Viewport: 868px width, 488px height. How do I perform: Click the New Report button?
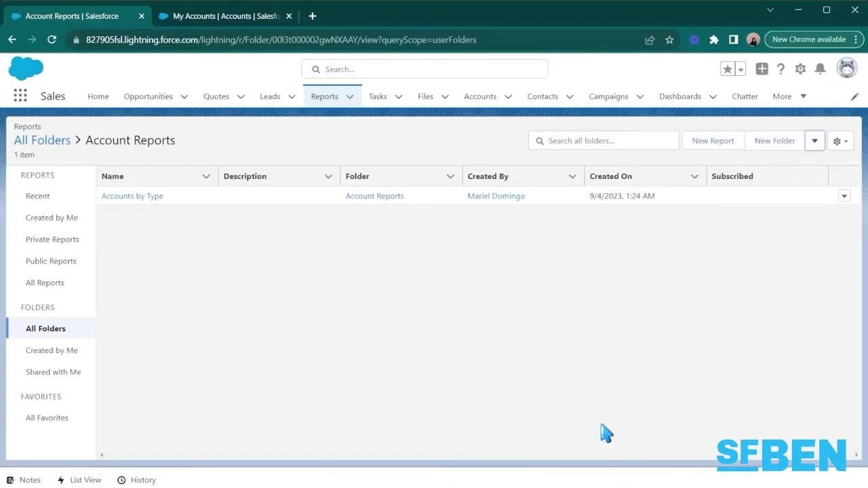coord(713,141)
